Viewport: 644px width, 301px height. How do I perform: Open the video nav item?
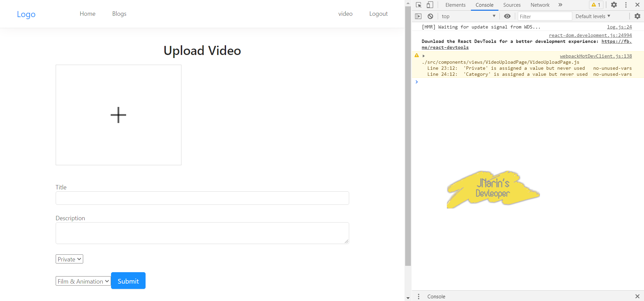[x=345, y=14]
